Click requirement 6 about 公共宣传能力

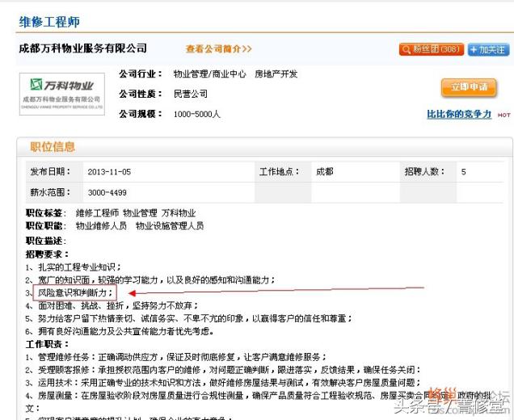[x=120, y=331]
